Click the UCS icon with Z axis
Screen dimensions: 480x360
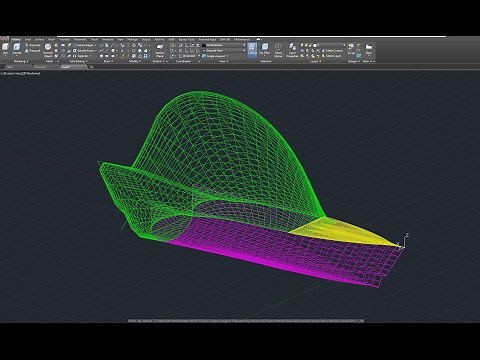(x=403, y=242)
